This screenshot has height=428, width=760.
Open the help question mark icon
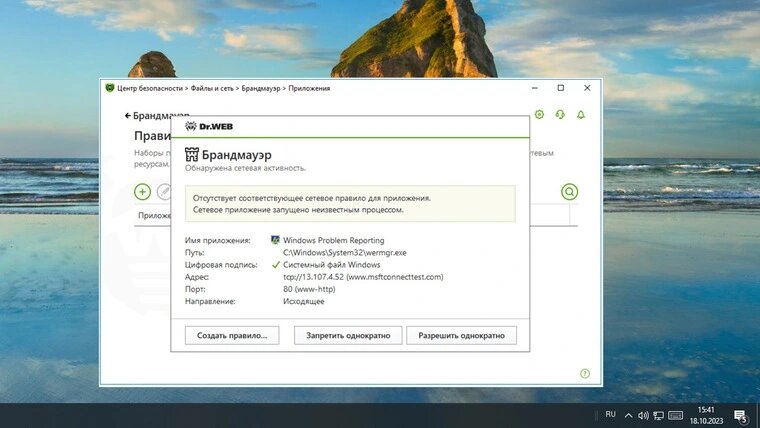585,374
